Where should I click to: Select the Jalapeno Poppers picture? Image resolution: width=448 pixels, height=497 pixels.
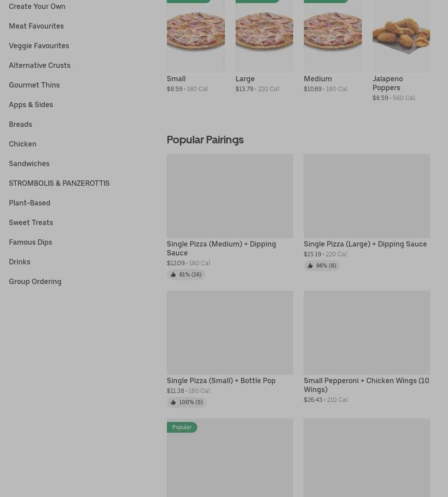[401, 36]
